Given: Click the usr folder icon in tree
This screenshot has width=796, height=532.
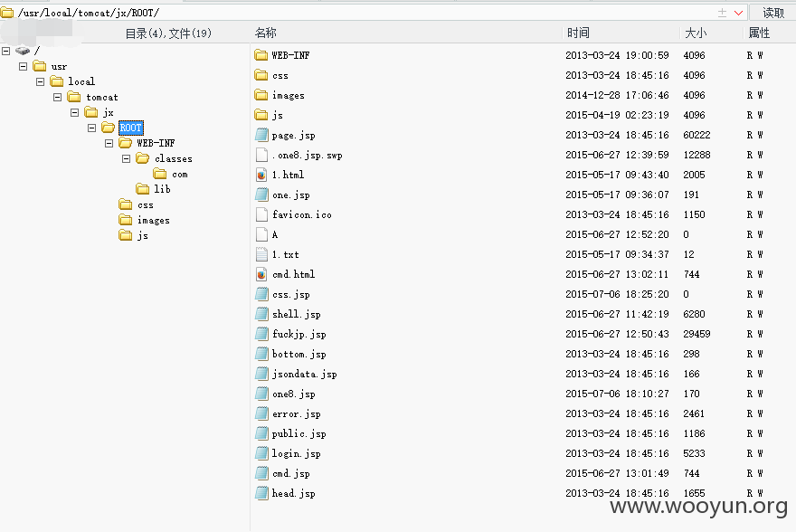Looking at the screenshot, I should (x=40, y=66).
